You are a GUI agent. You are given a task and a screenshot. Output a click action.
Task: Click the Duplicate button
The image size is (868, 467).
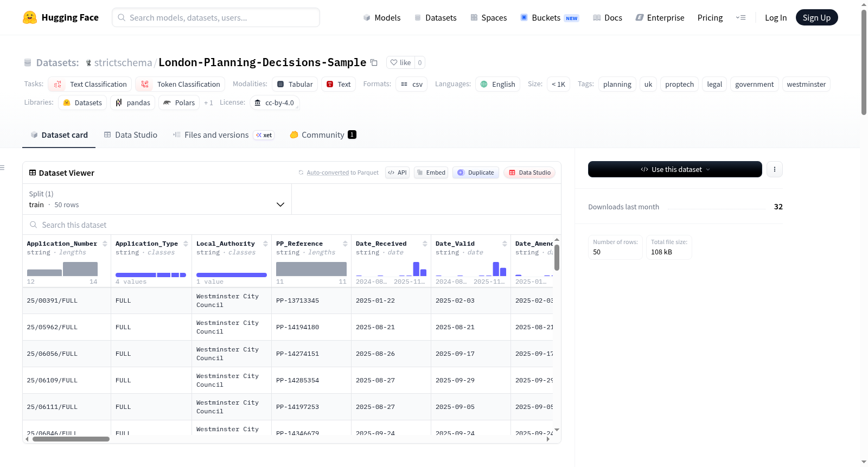pos(476,172)
